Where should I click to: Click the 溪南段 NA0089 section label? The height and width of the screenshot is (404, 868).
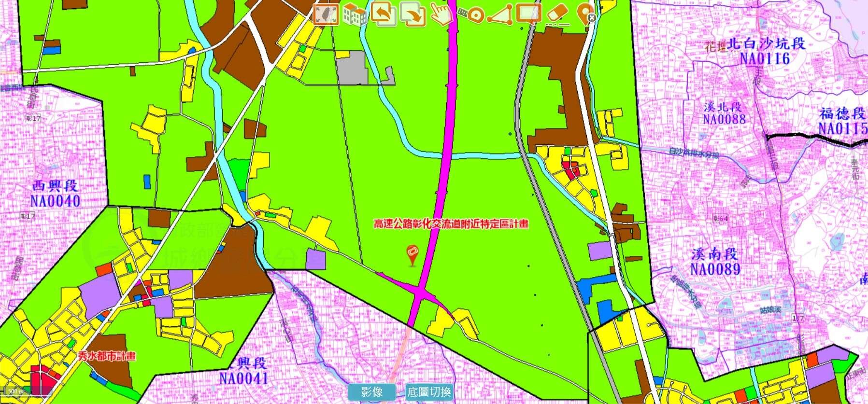(x=715, y=262)
